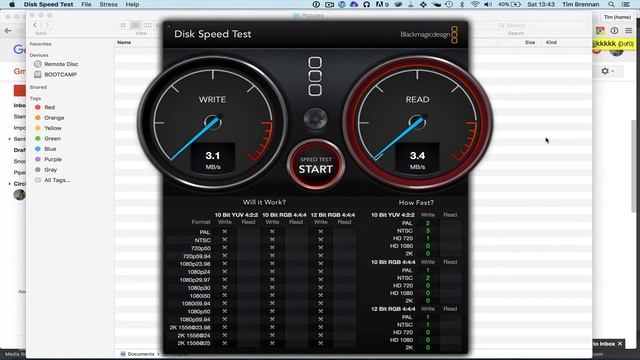Click the Tim (home) Chrome profile button
This screenshot has height=360, width=640.
617,17
